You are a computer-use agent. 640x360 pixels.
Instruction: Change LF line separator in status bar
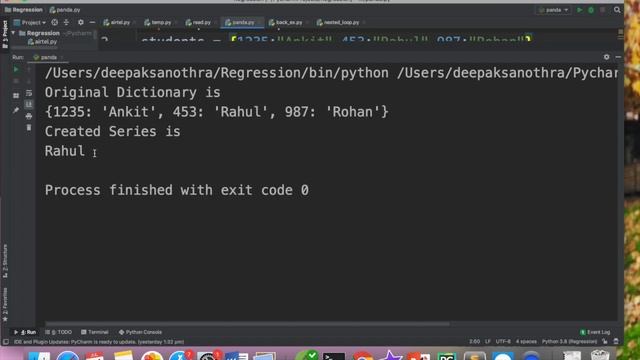[488, 342]
